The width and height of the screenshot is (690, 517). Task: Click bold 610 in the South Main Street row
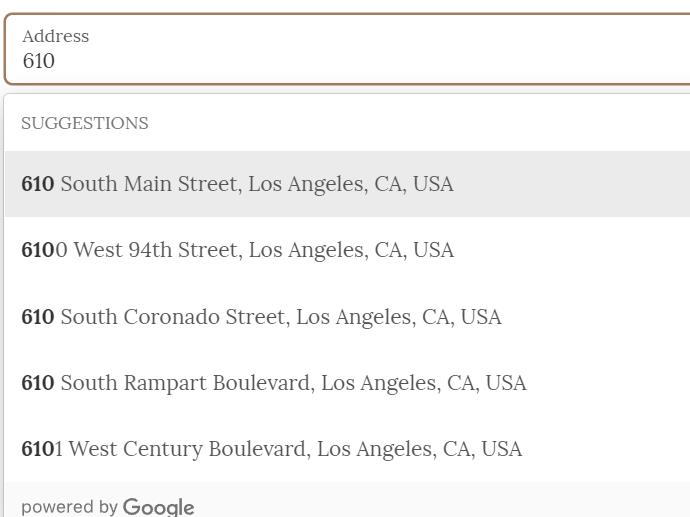coord(38,183)
